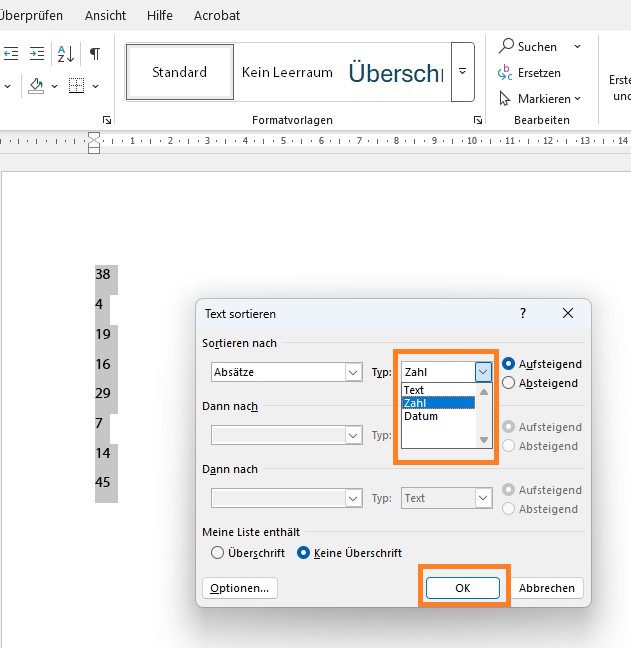The height and width of the screenshot is (648, 631).
Task: Click the shading paint bucket icon
Action: point(36,86)
